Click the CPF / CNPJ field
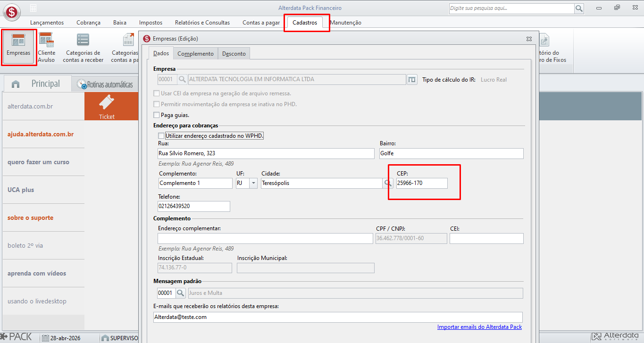The height and width of the screenshot is (343, 644). click(411, 238)
